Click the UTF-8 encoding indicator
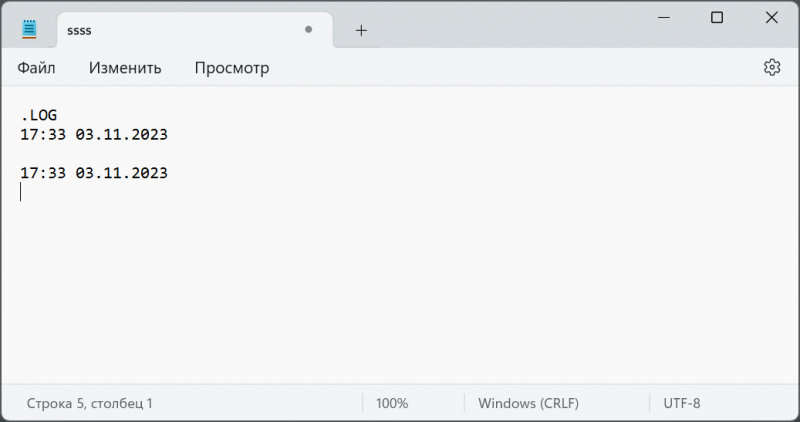The height and width of the screenshot is (422, 800). point(682,403)
